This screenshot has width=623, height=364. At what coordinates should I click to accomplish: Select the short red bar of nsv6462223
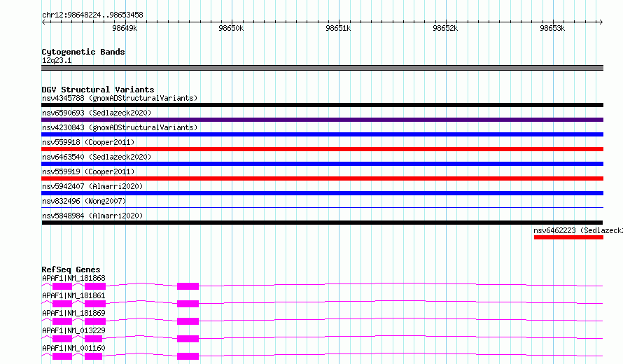pos(568,237)
